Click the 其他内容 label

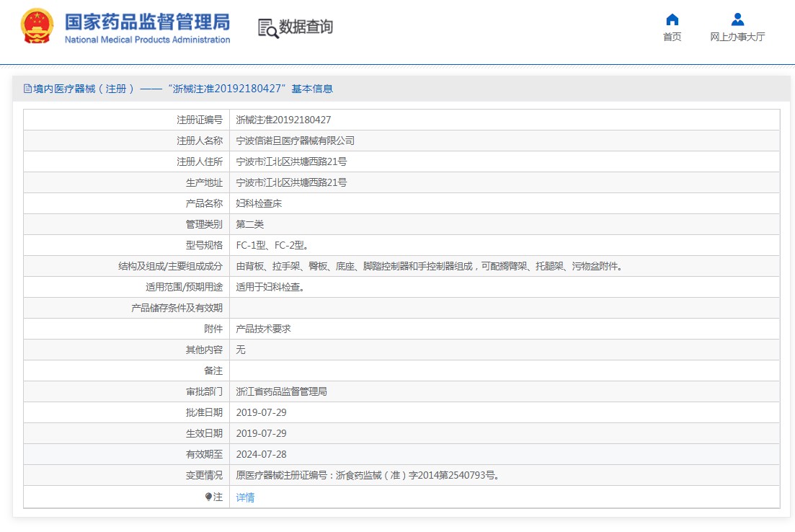point(204,350)
